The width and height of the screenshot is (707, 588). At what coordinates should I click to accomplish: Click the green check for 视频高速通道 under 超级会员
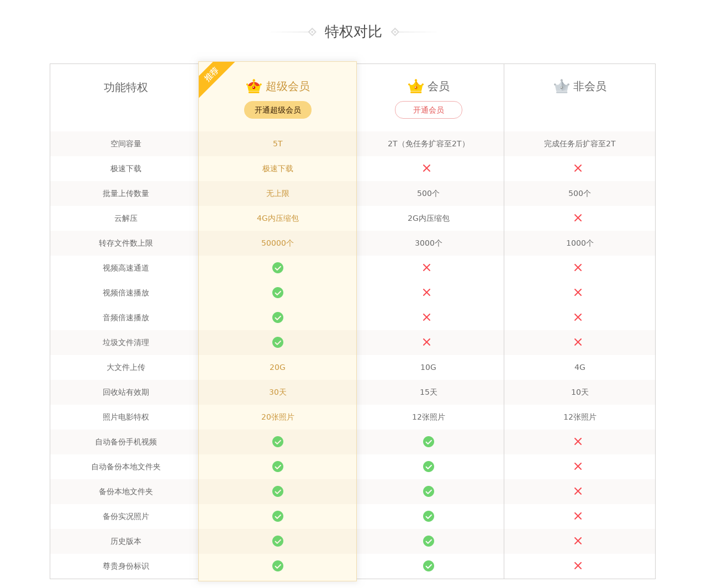278,268
